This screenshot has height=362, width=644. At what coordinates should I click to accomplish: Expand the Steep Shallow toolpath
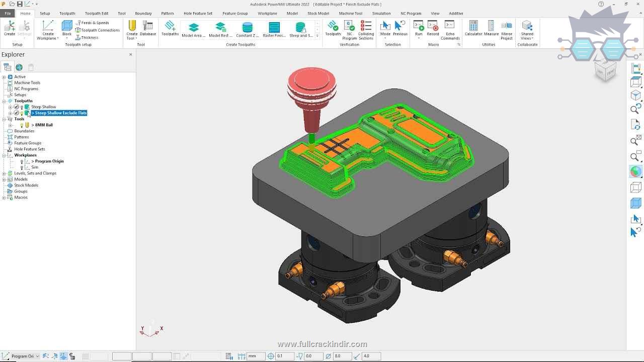coord(10,107)
